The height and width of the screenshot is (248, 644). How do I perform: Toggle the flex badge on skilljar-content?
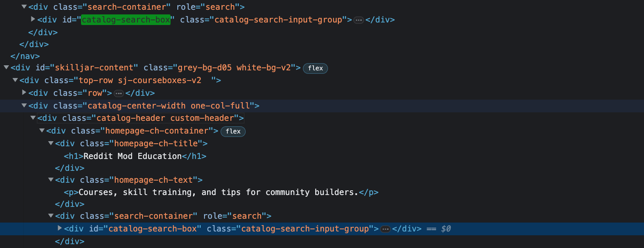pyautogui.click(x=315, y=68)
